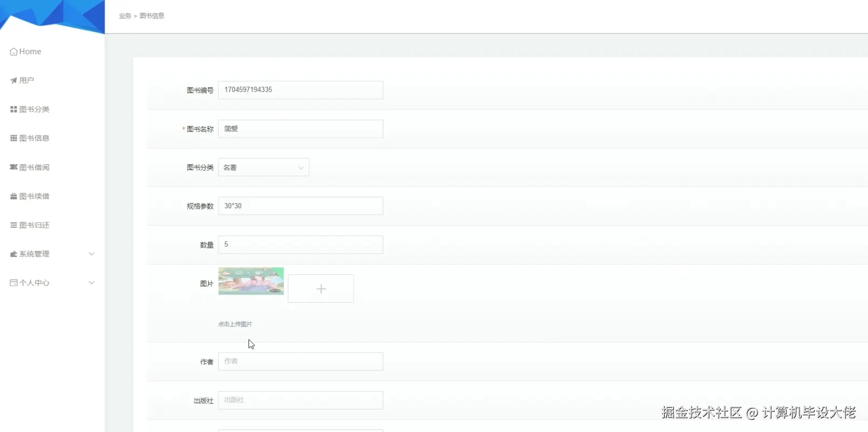Click the grid icon beside 图书信息
The height and width of the screenshot is (432, 868).
tap(13, 138)
